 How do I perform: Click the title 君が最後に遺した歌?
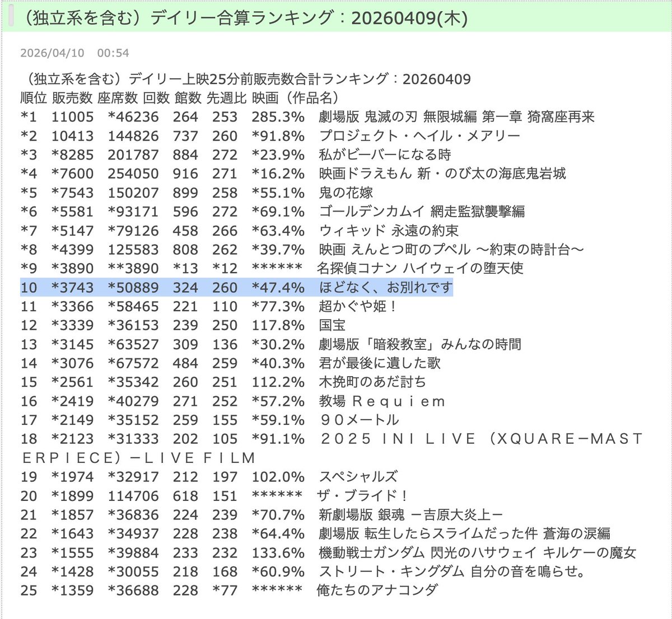click(x=380, y=364)
